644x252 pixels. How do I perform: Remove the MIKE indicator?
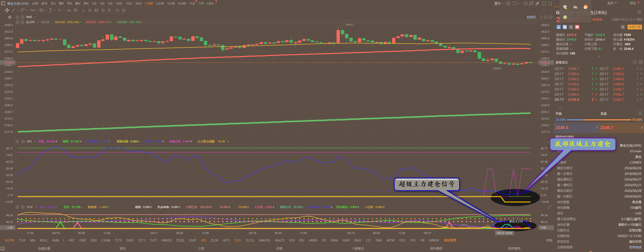(22, 17)
